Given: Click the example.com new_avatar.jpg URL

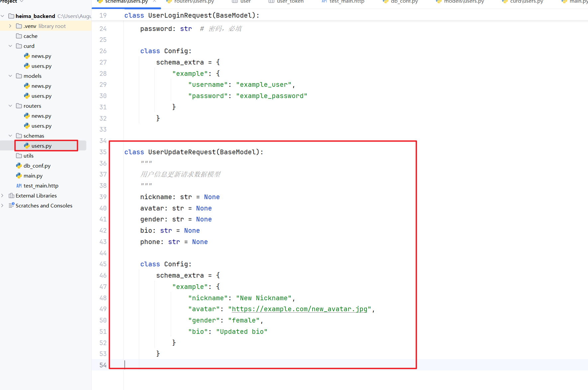Looking at the screenshot, I should (x=299, y=309).
